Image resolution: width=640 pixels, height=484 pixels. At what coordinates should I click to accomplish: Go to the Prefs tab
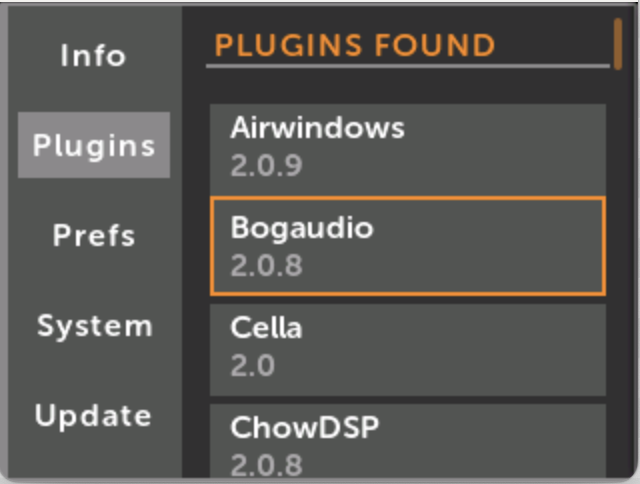tap(94, 236)
